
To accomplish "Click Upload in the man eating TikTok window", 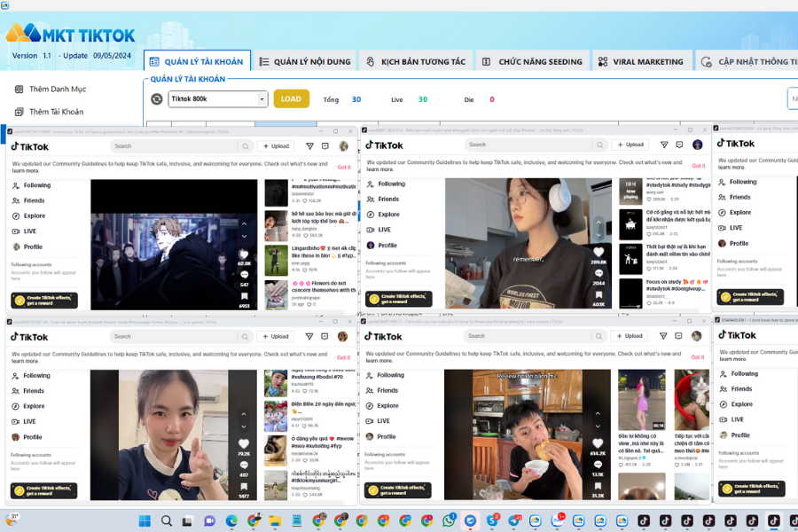I will [x=630, y=336].
